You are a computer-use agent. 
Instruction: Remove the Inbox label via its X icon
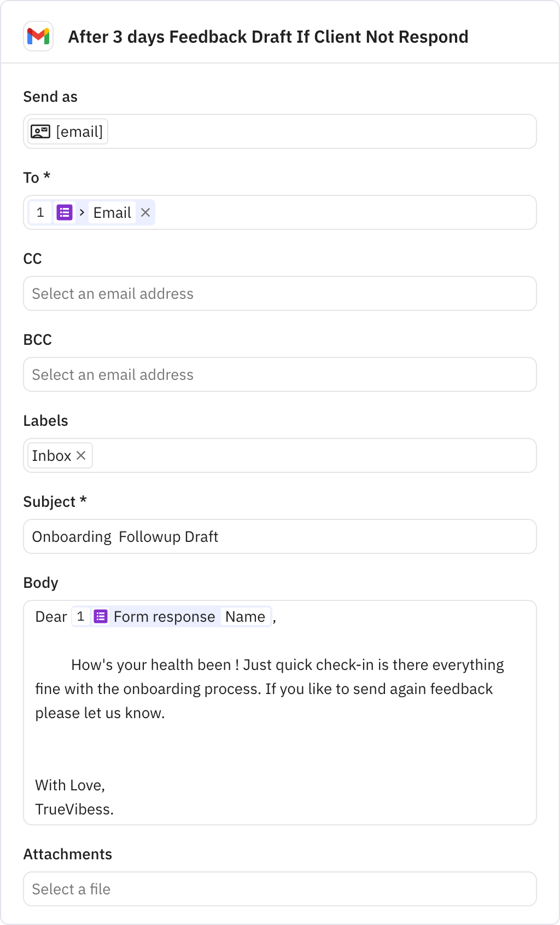(81, 455)
